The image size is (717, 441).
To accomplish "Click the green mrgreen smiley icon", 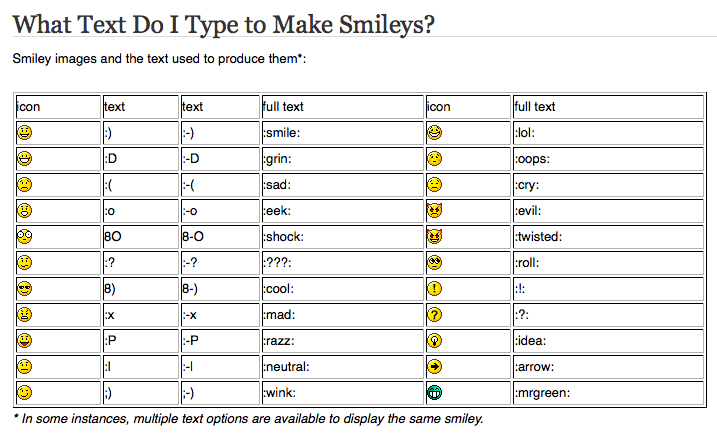I will coord(434,393).
